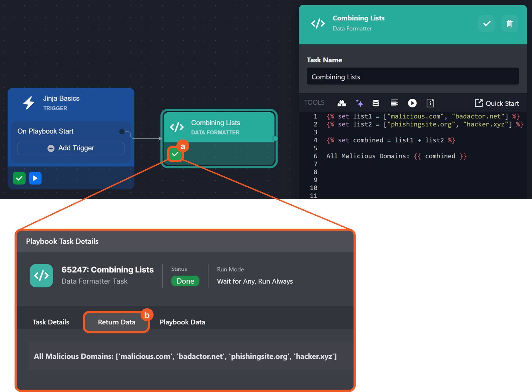The height and width of the screenshot is (392, 532).
Task: Click the text align format icon
Action: click(x=394, y=103)
